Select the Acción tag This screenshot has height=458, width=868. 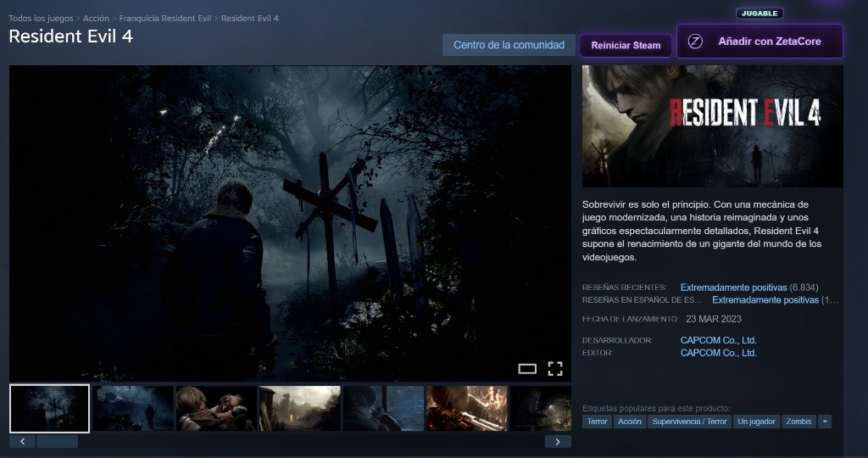(630, 422)
